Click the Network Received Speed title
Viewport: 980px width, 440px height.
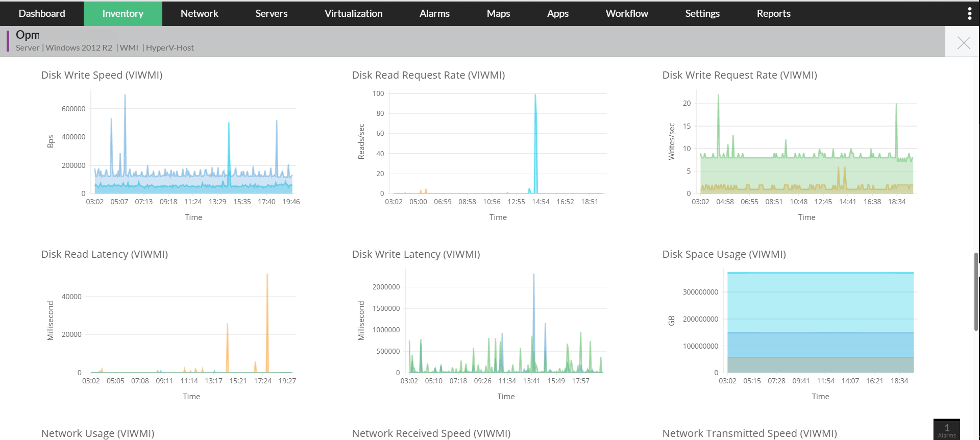pos(431,433)
